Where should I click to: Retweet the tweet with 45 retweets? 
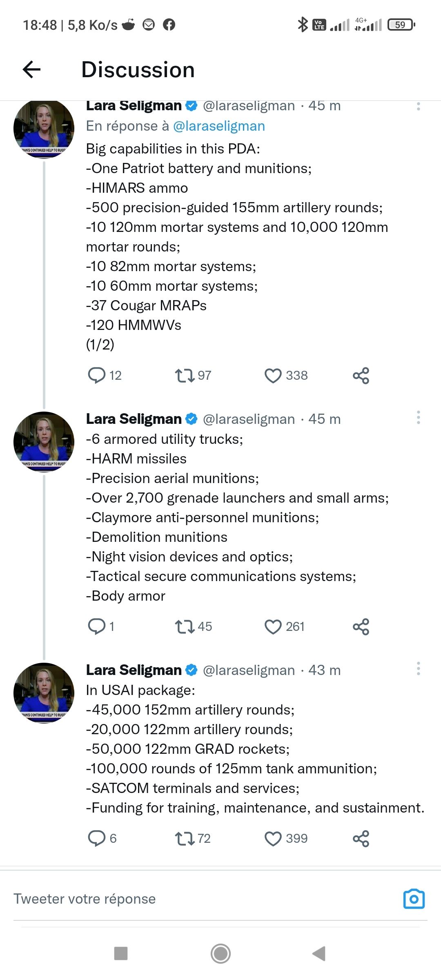185,626
